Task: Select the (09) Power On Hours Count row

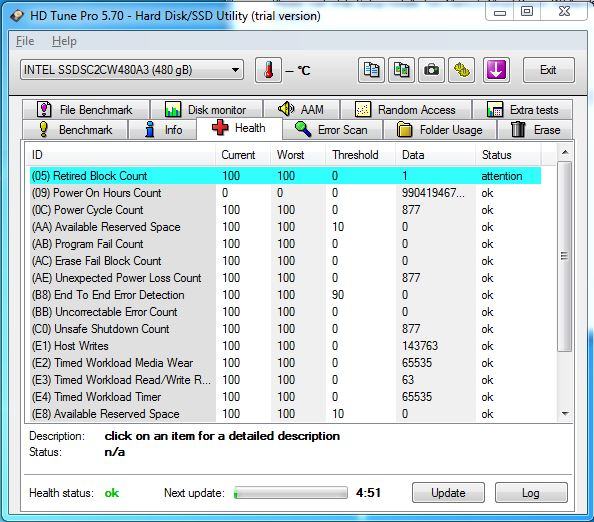Action: point(285,193)
